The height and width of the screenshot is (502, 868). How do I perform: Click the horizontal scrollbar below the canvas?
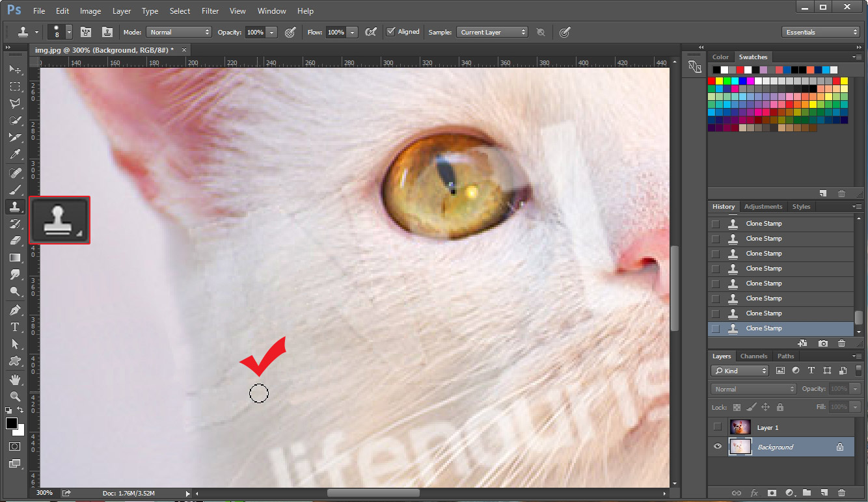(x=373, y=493)
